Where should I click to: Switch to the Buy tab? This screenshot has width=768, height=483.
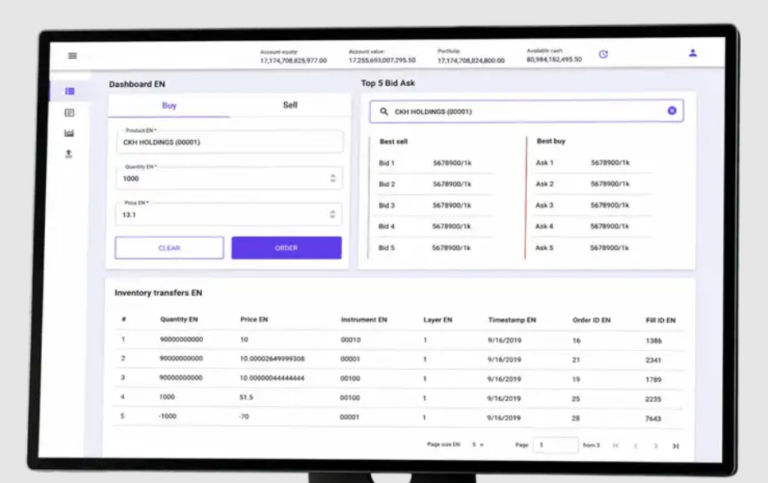[169, 105]
